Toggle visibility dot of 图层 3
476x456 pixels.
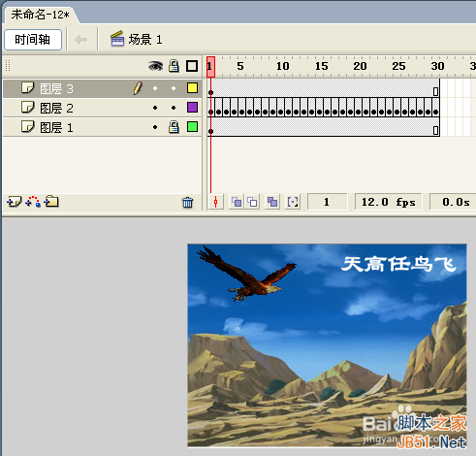click(x=155, y=88)
